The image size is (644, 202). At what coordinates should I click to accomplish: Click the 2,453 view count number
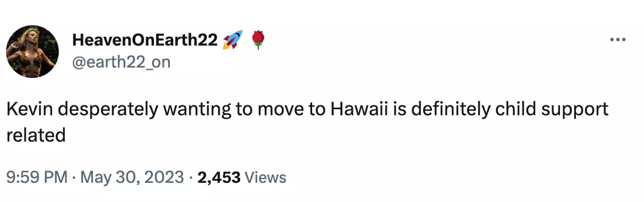click(219, 177)
